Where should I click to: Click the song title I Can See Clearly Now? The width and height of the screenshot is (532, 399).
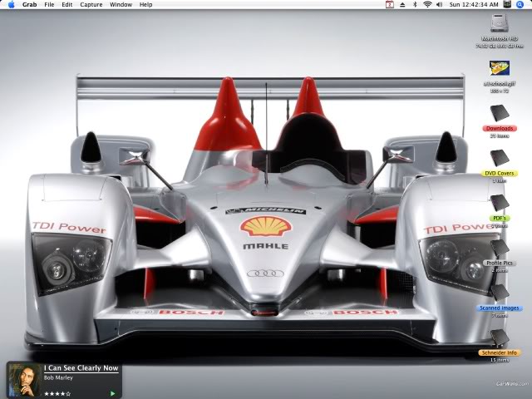pos(81,368)
